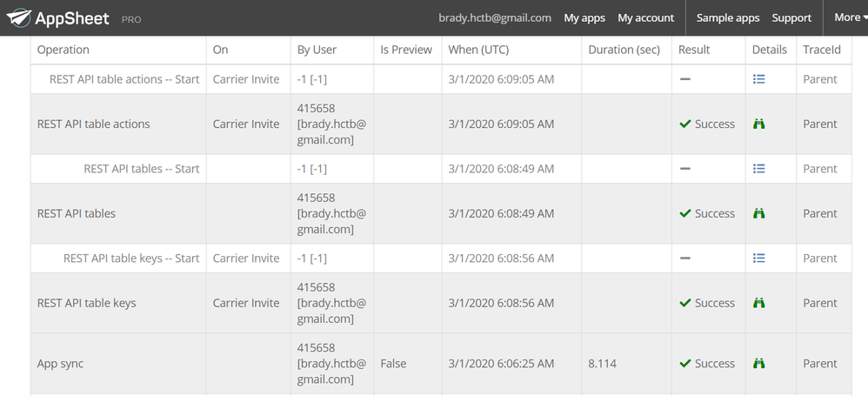868x396 pixels.
Task: Click the AppSheet paper plane logo
Action: pyautogui.click(x=17, y=17)
